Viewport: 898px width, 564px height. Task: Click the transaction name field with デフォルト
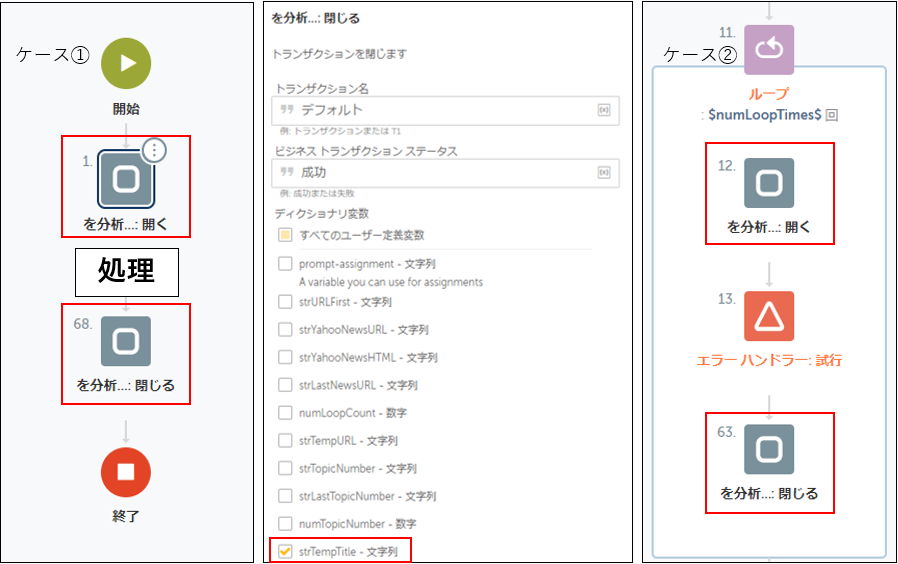click(445, 110)
